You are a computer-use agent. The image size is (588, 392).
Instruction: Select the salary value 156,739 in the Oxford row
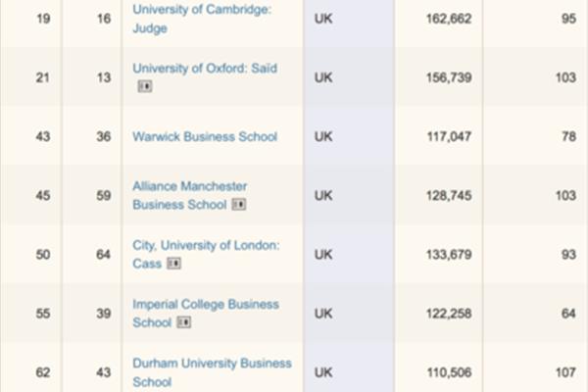449,77
